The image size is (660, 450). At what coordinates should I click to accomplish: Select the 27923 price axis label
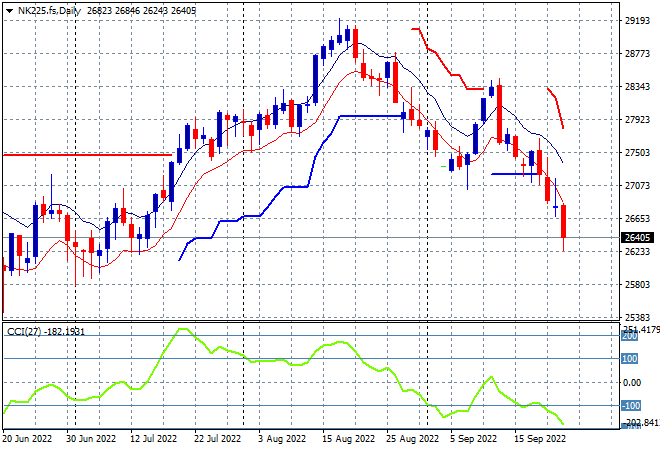point(637,120)
